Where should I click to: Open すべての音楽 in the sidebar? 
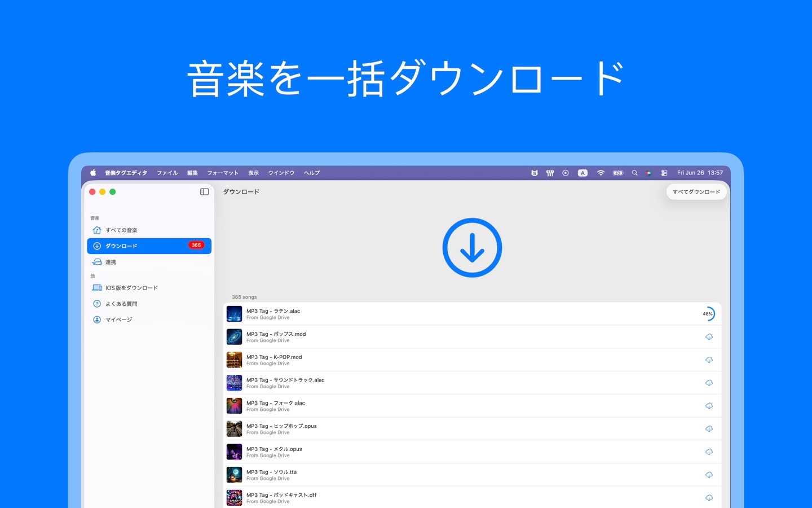149,230
